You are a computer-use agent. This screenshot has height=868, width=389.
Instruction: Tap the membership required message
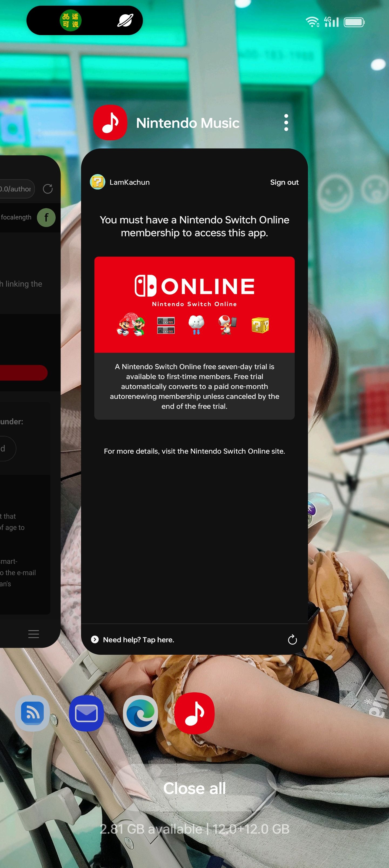[x=194, y=226]
